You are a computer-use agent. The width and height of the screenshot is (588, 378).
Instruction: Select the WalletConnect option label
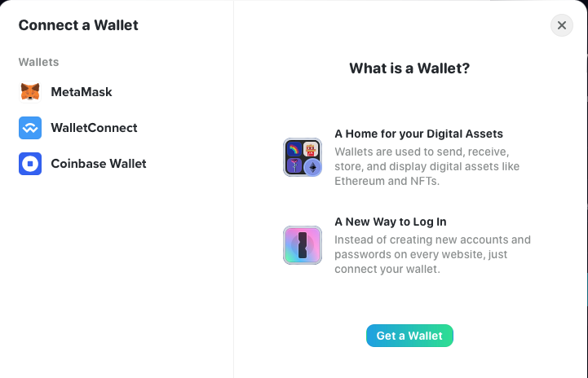pos(94,128)
